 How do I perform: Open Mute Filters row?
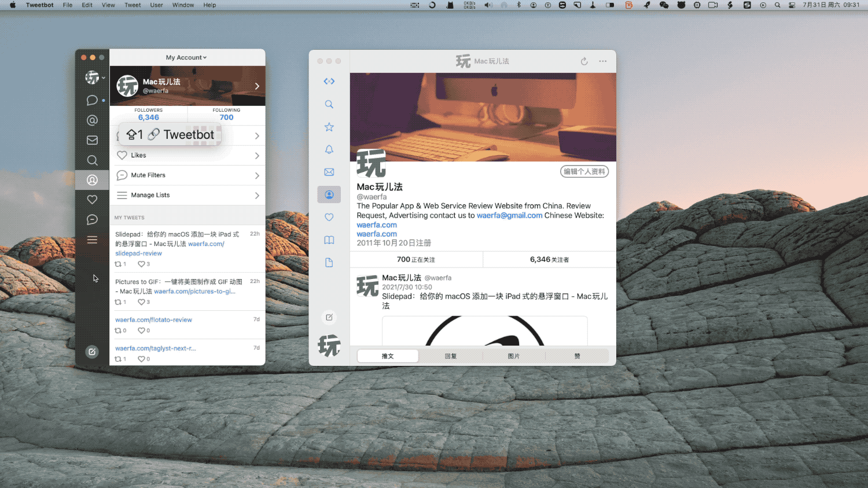pos(187,175)
